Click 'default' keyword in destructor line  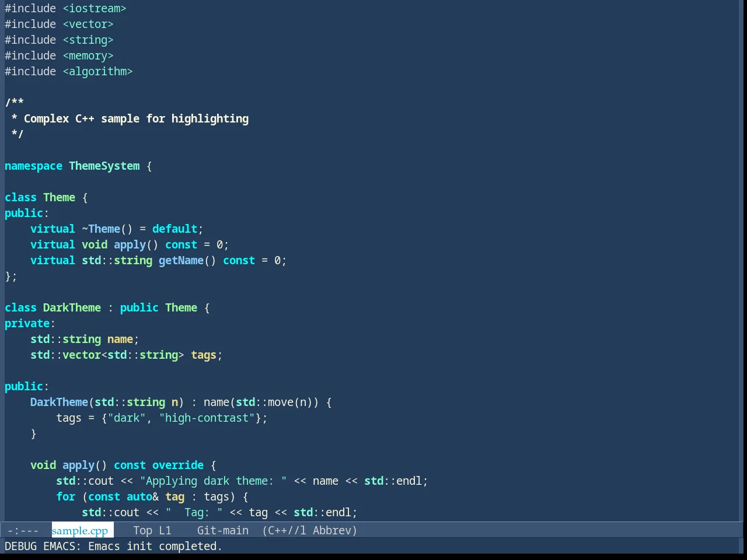pyautogui.click(x=174, y=229)
